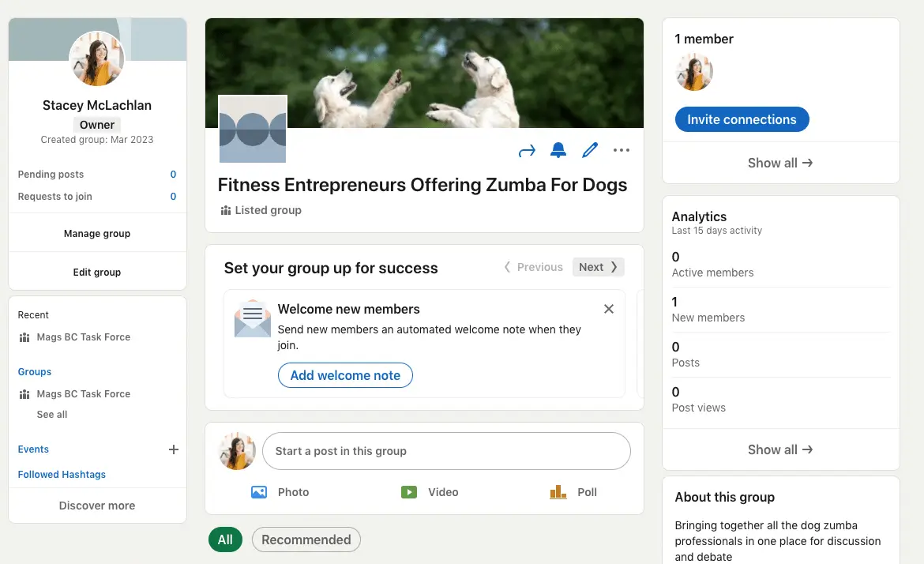Screen dimensions: 924x564
Task: Click Invite connections
Action: click(x=742, y=119)
